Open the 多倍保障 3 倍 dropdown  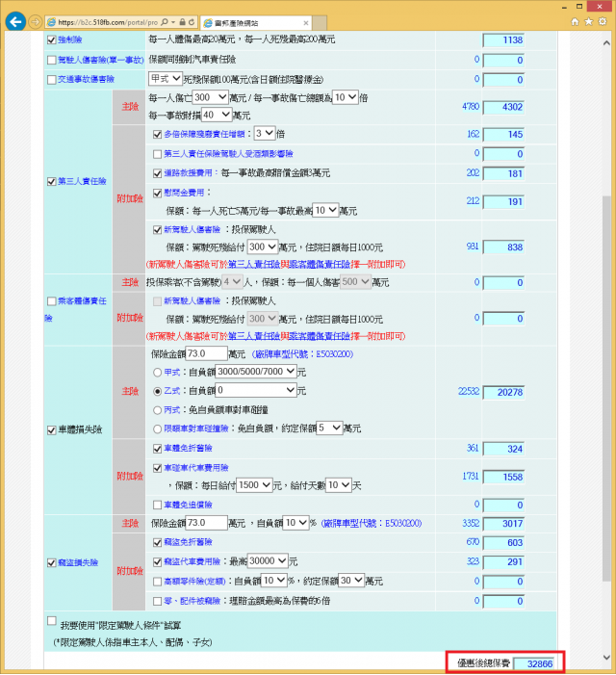click(265, 134)
